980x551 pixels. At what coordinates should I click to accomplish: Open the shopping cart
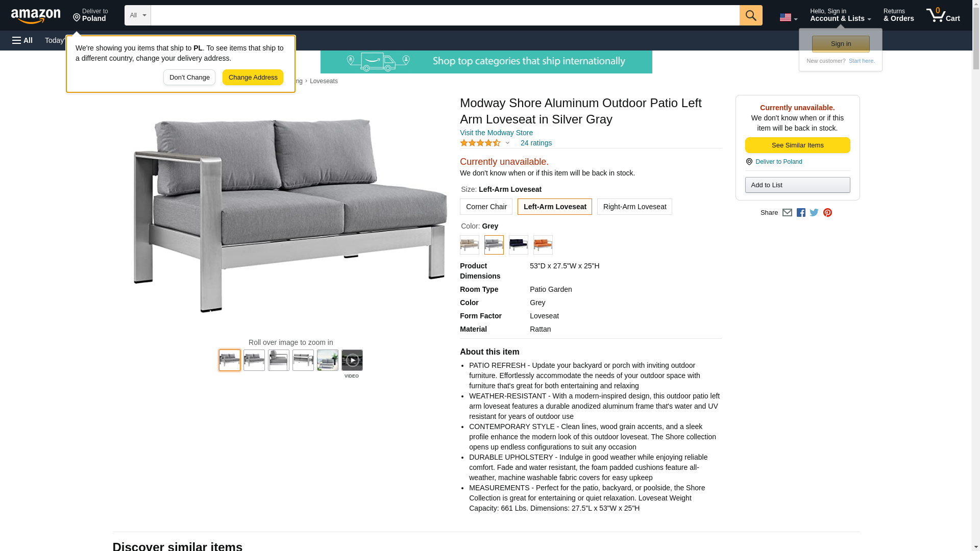point(943,15)
